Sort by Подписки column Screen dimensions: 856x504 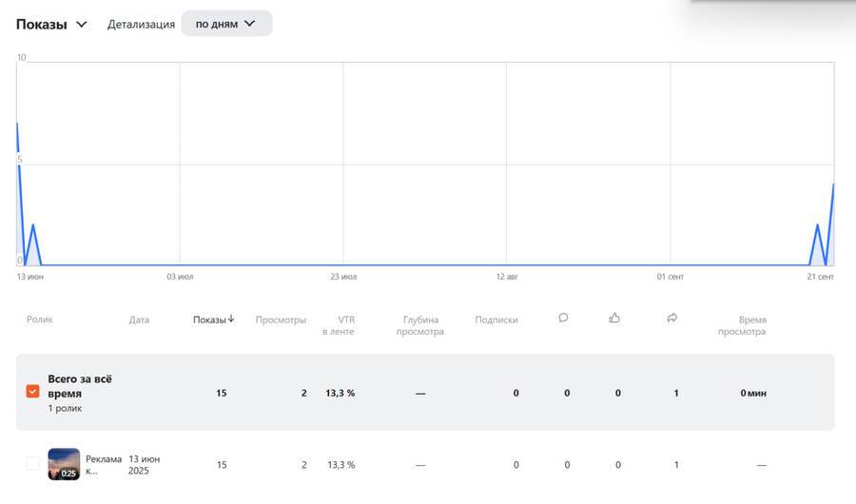pos(496,320)
